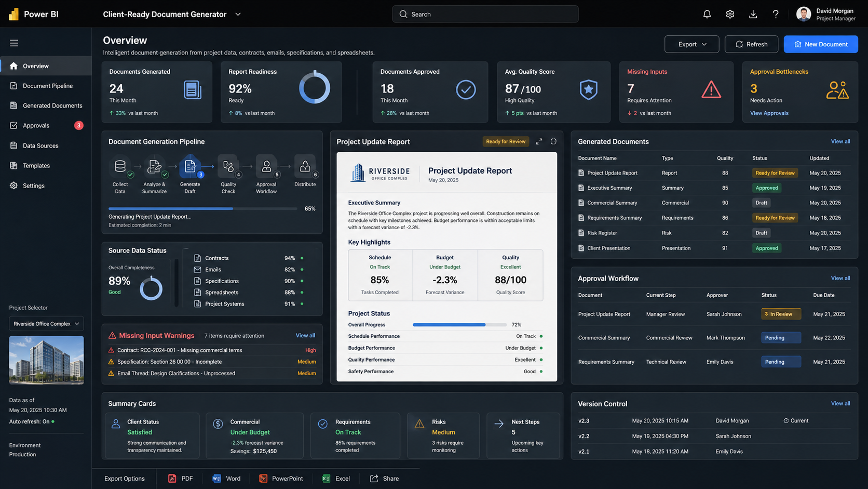Click the Avg. Quality Score shield icon
Image resolution: width=868 pixels, height=489 pixels.
click(x=588, y=90)
